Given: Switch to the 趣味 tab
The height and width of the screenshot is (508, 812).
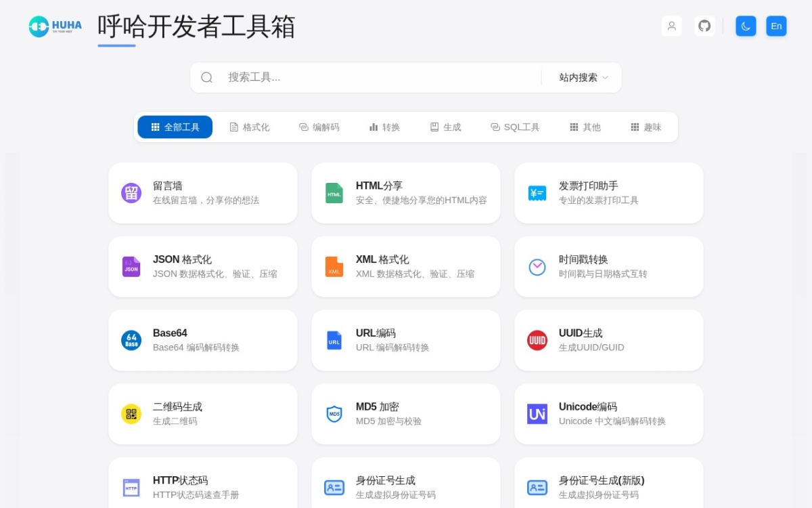Looking at the screenshot, I should (x=646, y=127).
